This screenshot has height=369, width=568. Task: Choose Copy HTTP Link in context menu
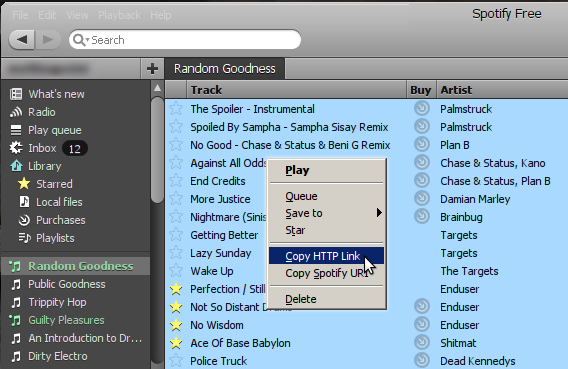pos(326,256)
